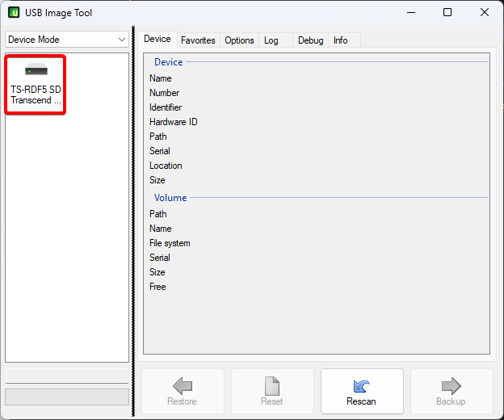Minimize the USB Image Tool window
The height and width of the screenshot is (420, 504).
pos(410,12)
